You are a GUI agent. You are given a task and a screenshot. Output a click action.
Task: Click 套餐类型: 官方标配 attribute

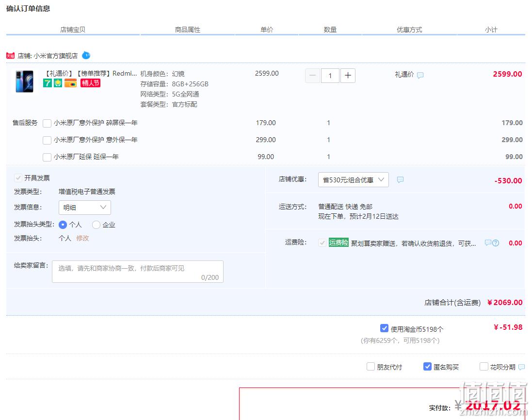[x=169, y=104]
